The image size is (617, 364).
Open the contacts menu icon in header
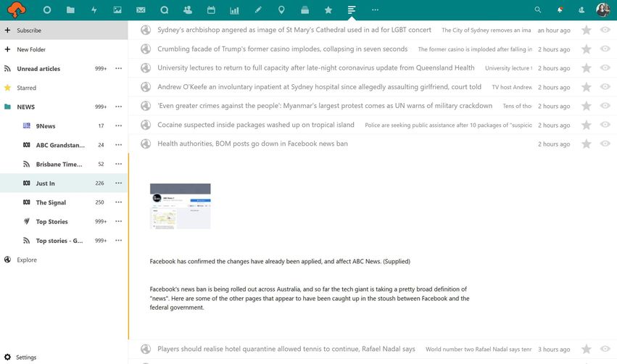coord(581,10)
